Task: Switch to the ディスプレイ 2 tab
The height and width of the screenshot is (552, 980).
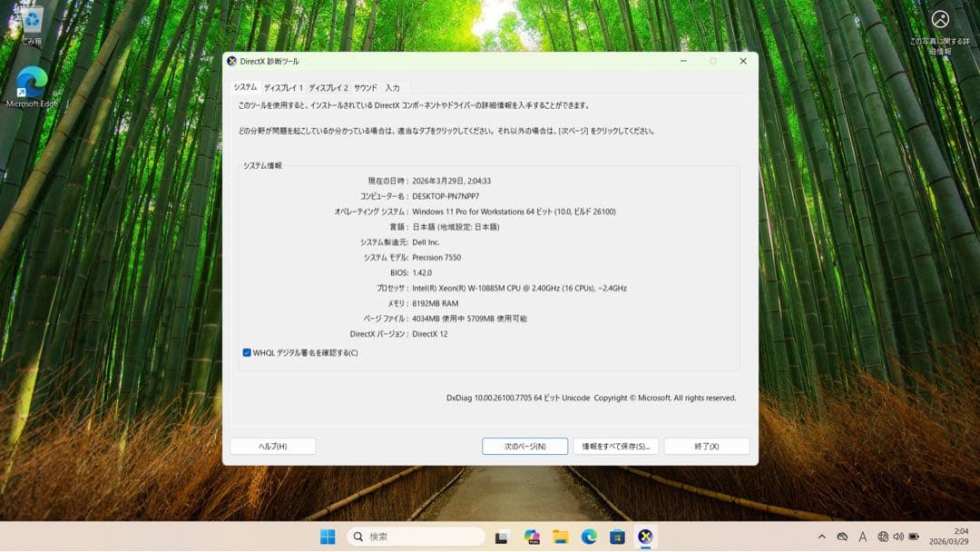Action: (x=328, y=88)
